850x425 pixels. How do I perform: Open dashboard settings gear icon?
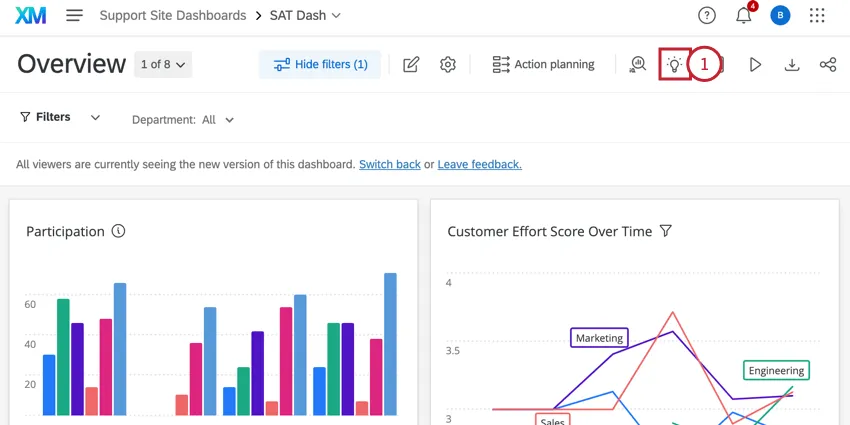pos(448,65)
